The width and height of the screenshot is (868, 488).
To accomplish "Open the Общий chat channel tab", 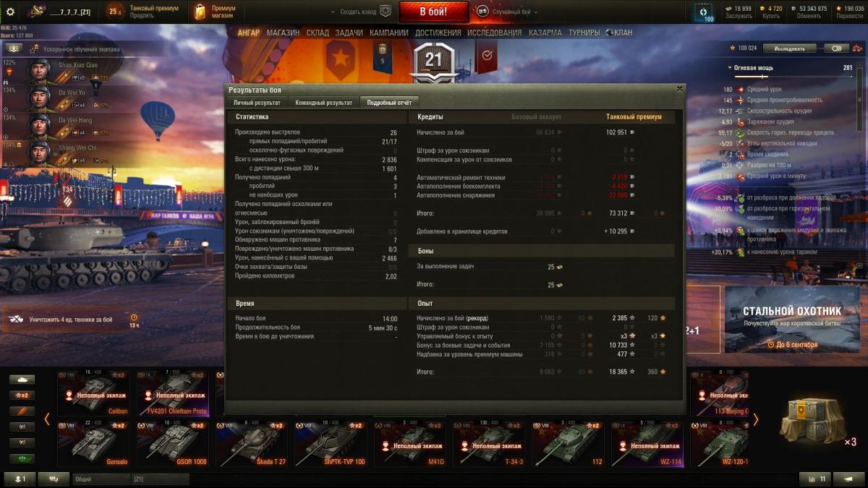I will 101,479.
